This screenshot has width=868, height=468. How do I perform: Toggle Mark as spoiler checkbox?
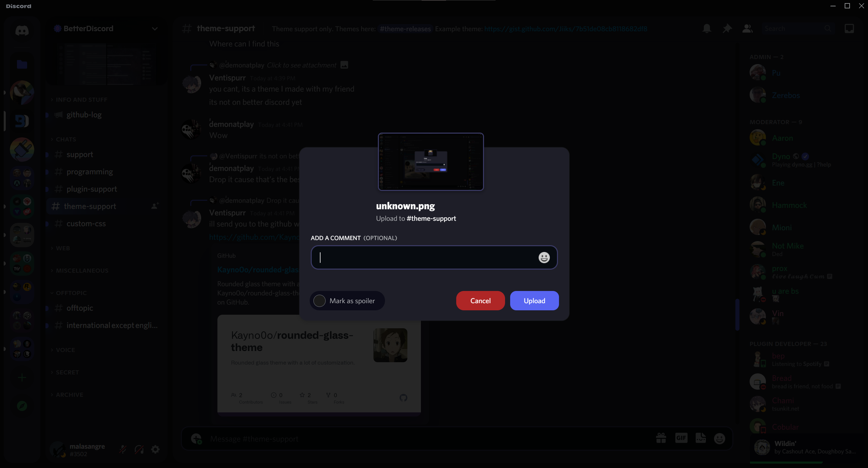(319, 300)
